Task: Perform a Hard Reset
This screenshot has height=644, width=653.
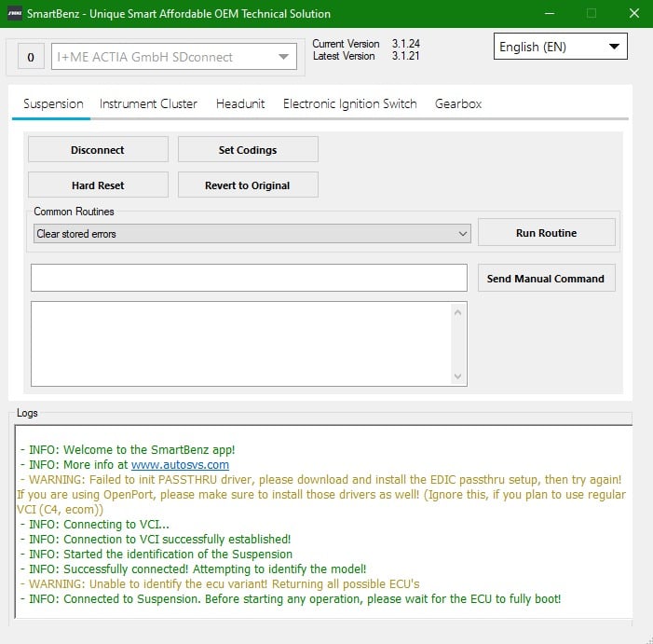Action: (98, 185)
